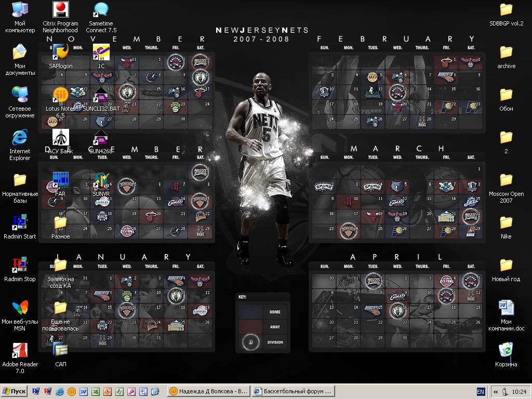Open the Nike folder
The image size is (532, 399).
pos(506,227)
